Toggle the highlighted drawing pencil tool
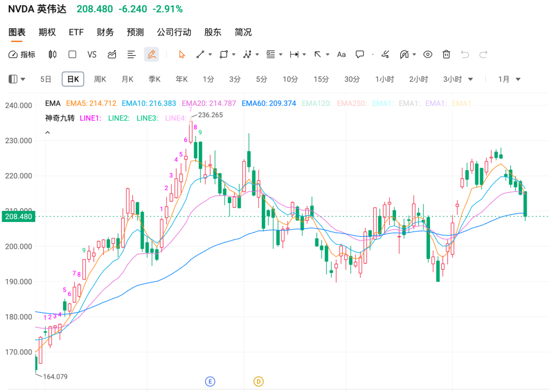 click(x=151, y=54)
